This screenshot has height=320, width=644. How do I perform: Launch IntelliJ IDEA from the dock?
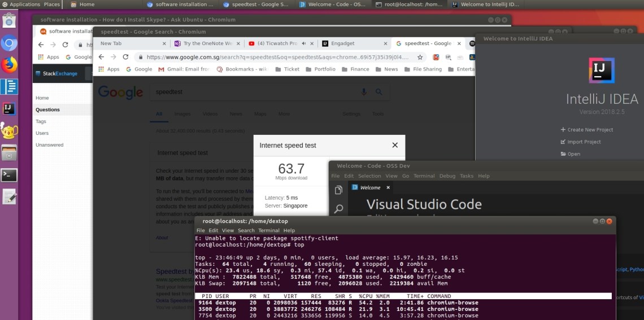coord(9,109)
